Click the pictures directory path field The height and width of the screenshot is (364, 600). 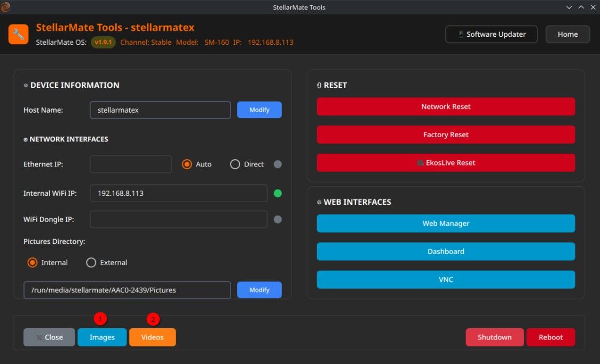click(x=127, y=290)
